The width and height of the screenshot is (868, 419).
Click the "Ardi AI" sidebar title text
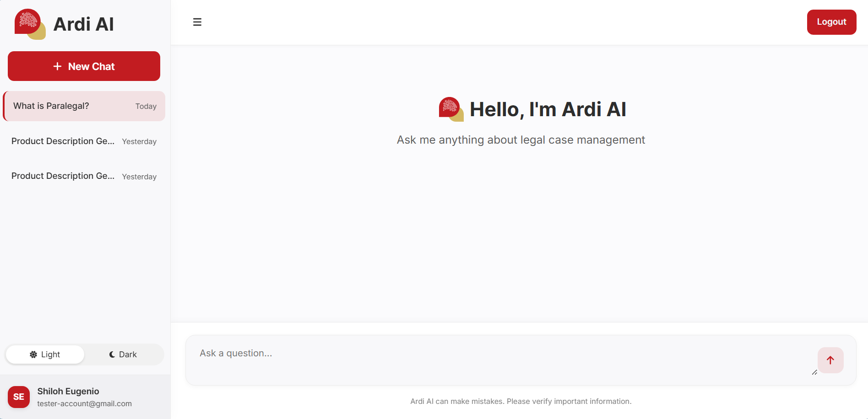pyautogui.click(x=83, y=24)
